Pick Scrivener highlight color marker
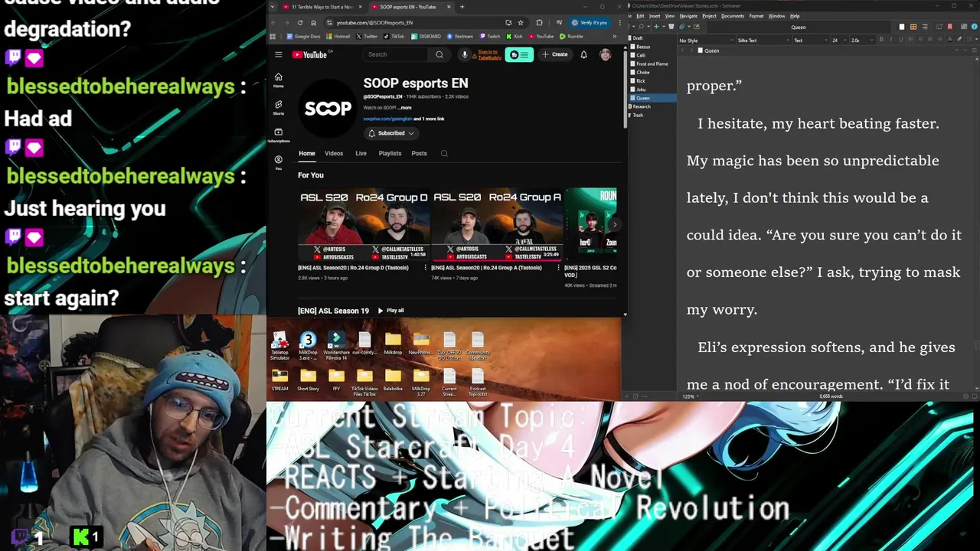 [959, 40]
